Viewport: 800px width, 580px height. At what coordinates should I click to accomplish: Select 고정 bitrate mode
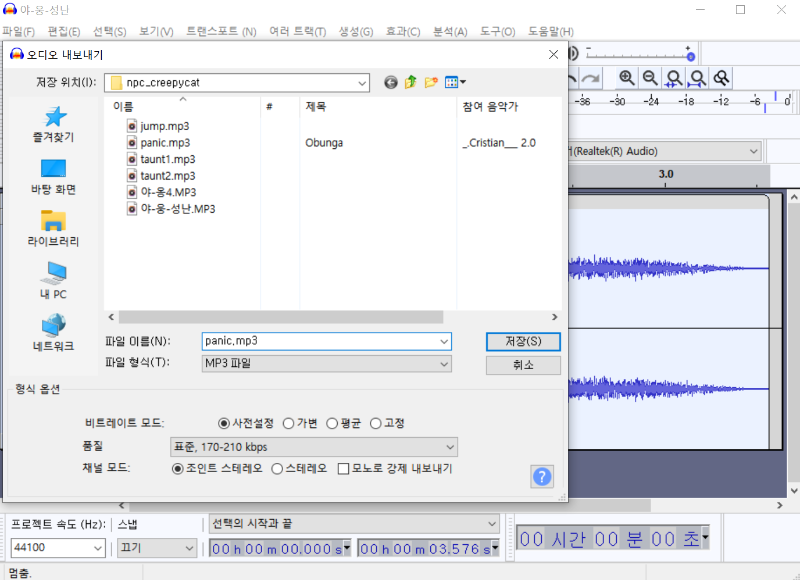(x=376, y=423)
